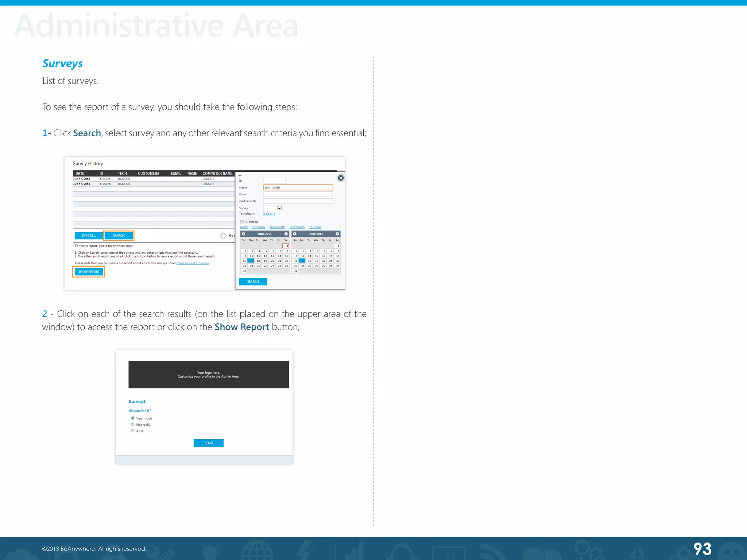The width and height of the screenshot is (747, 560).
Task: Open the Management > Surveys link
Action: tap(193, 263)
